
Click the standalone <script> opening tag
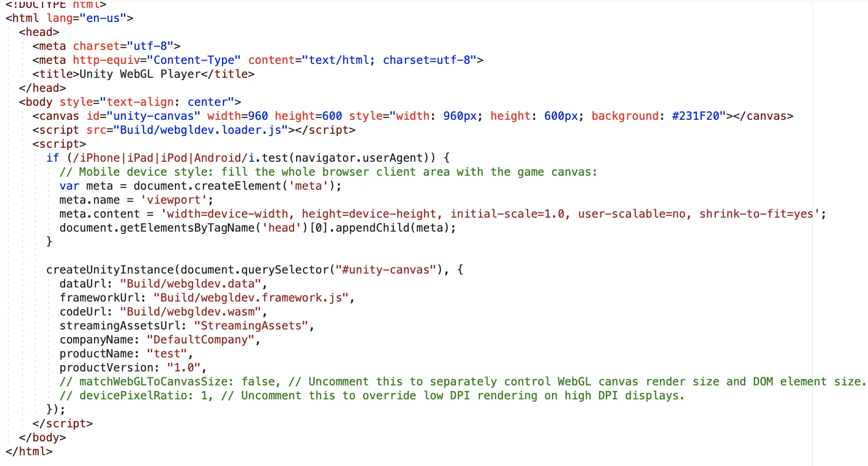point(59,144)
